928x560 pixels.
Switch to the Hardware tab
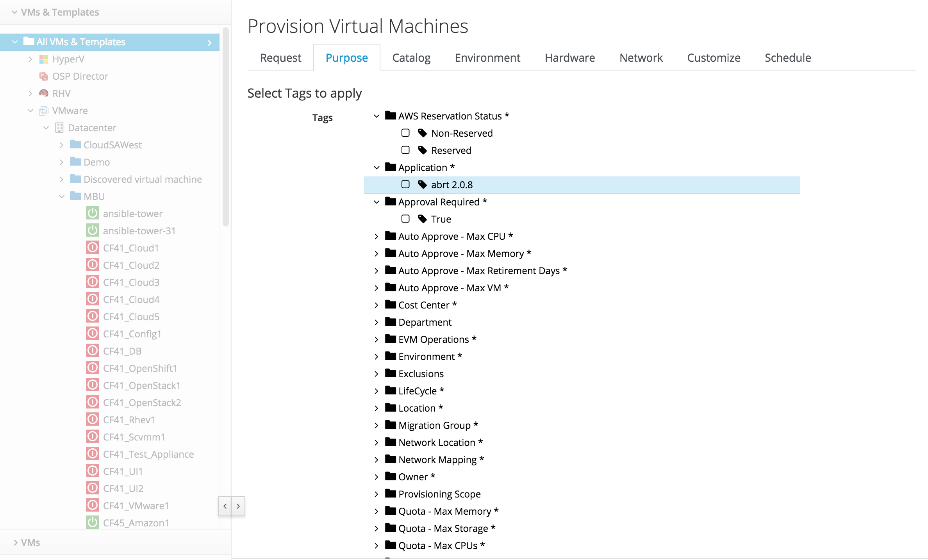(569, 58)
